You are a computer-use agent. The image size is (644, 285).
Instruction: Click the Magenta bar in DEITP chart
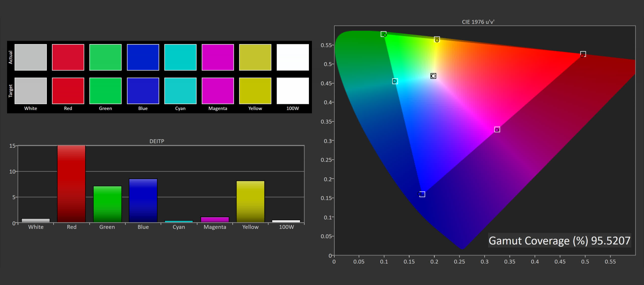[215, 220]
